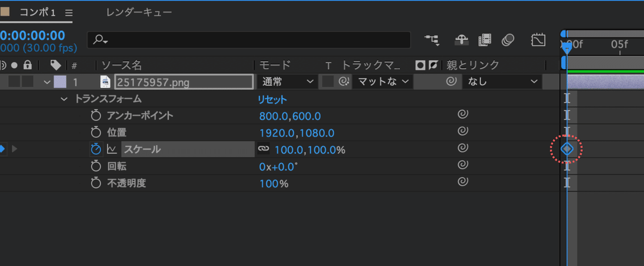Image resolution: width=644 pixels, height=266 pixels.
Task: Open the Graph Editor icon
Action: click(538, 40)
